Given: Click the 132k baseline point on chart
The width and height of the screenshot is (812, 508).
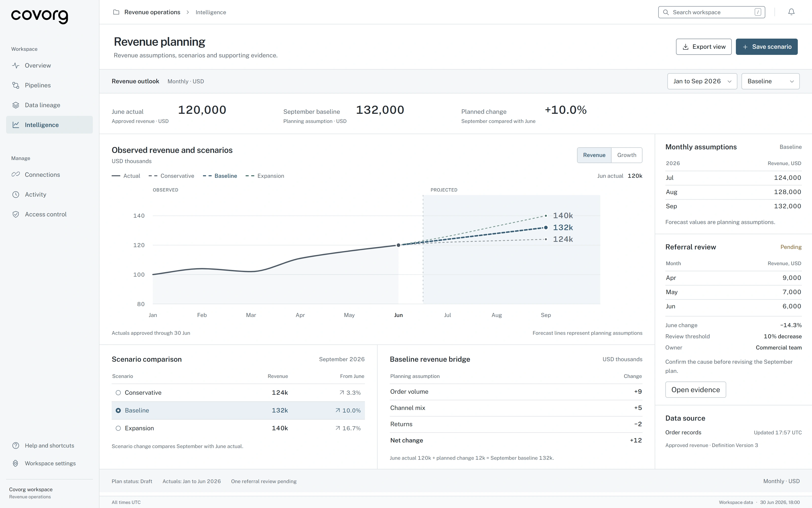Looking at the screenshot, I should point(546,228).
